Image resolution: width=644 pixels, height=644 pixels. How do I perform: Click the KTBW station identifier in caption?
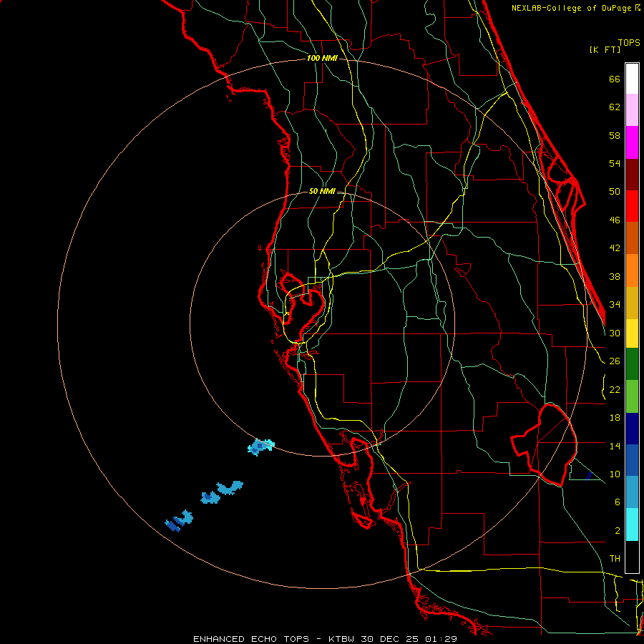point(342,639)
